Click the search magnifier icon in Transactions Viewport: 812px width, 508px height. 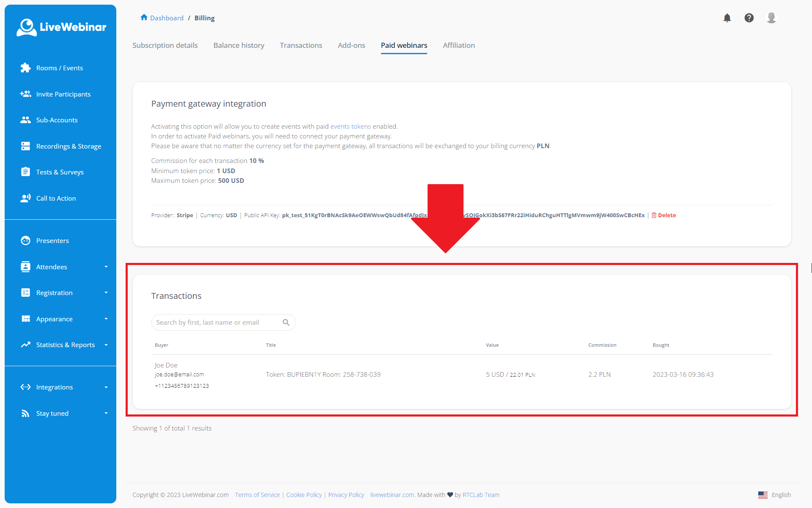(x=286, y=323)
